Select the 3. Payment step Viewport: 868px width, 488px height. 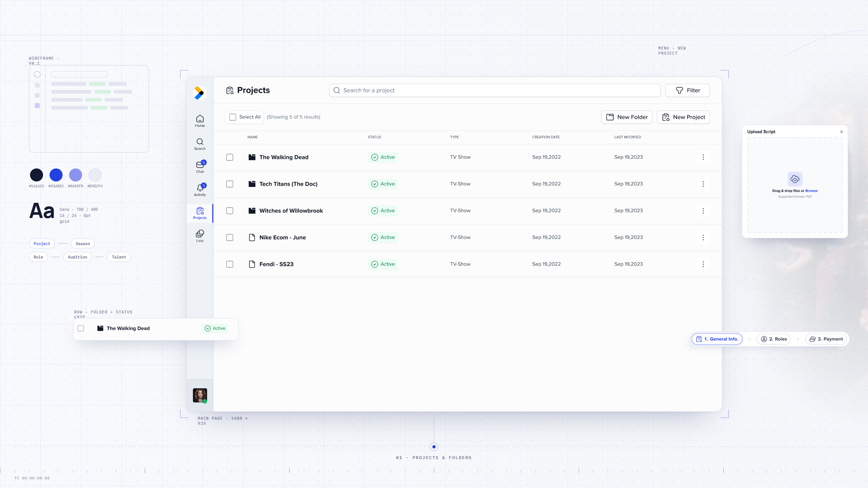click(826, 339)
